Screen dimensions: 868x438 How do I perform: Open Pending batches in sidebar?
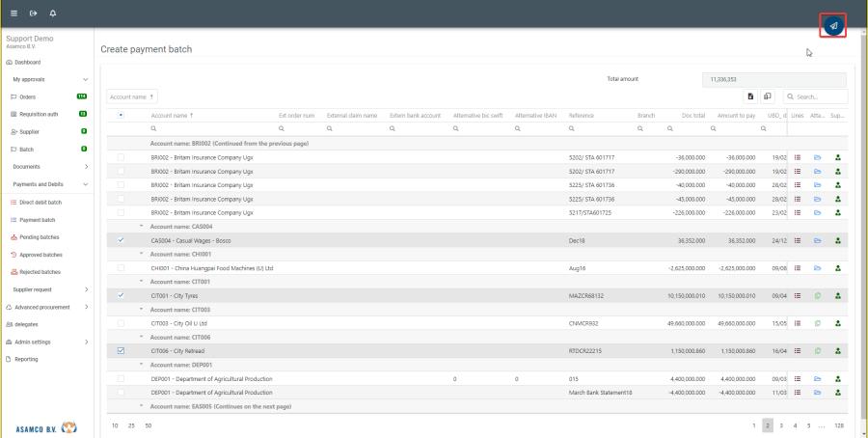(x=41, y=237)
